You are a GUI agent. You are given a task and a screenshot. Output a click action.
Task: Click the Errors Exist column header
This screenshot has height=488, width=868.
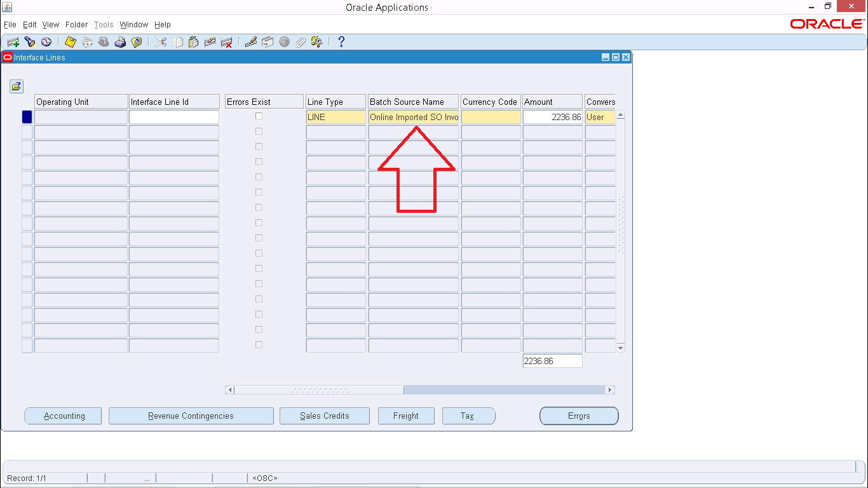coord(264,102)
